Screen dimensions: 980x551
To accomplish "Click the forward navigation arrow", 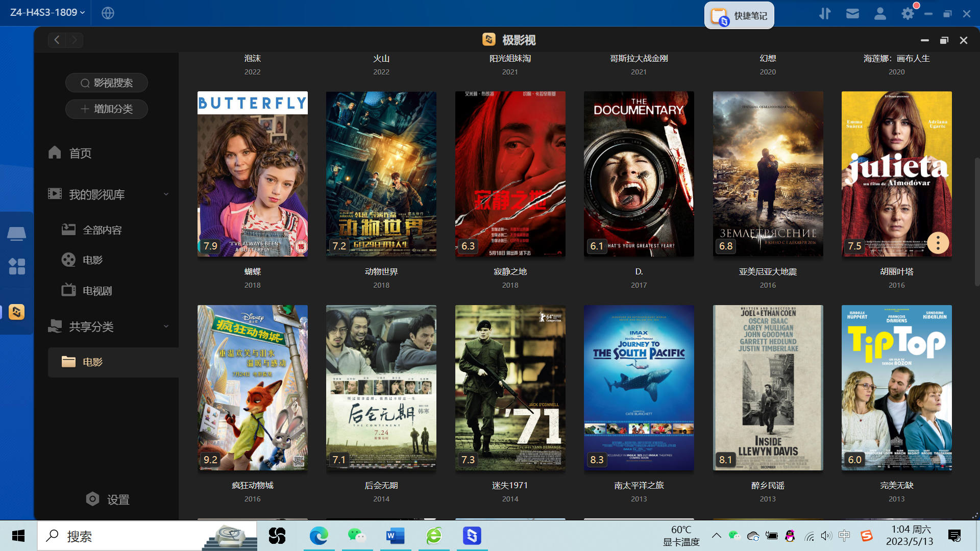I will click(x=75, y=40).
